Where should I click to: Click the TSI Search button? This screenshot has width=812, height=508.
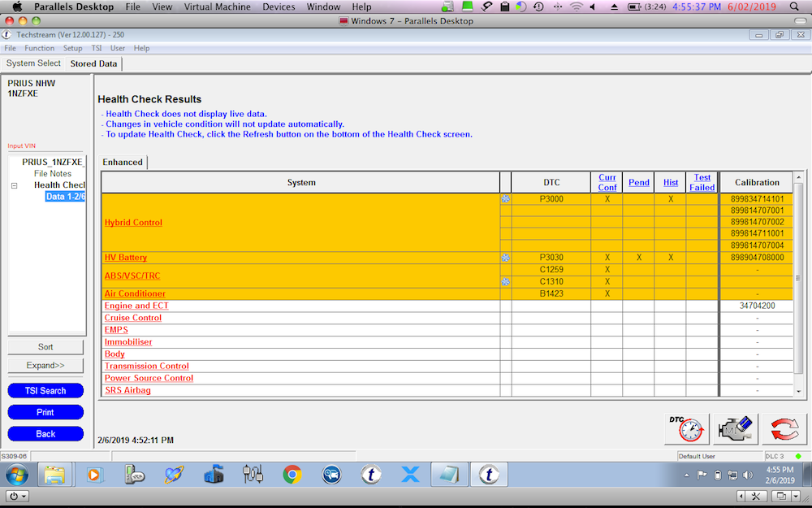click(x=45, y=391)
